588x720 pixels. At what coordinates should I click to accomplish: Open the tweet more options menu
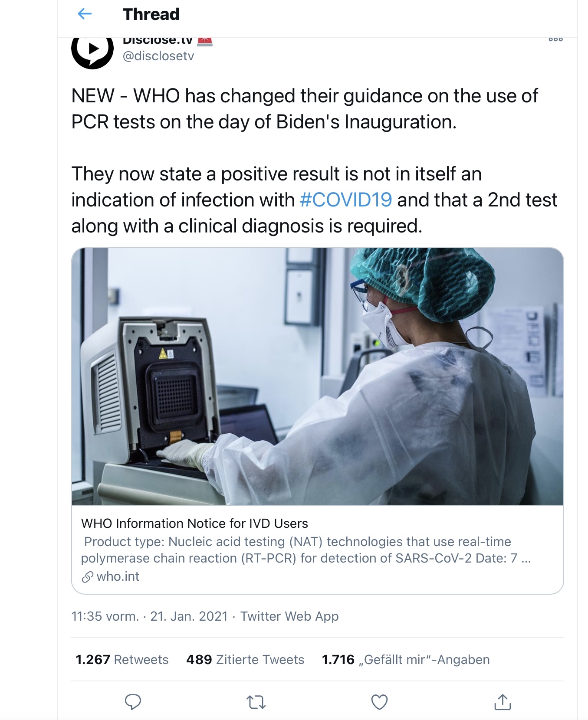555,39
